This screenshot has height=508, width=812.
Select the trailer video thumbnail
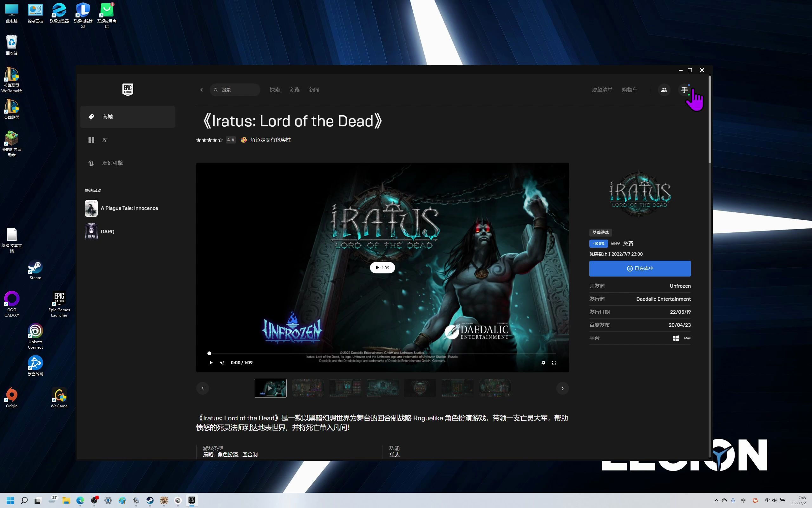270,388
